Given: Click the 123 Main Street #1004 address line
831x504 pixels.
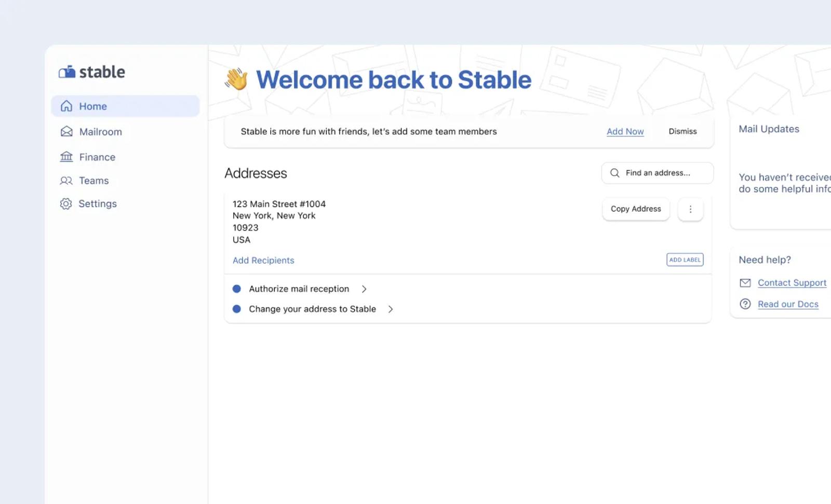Looking at the screenshot, I should coord(279,204).
